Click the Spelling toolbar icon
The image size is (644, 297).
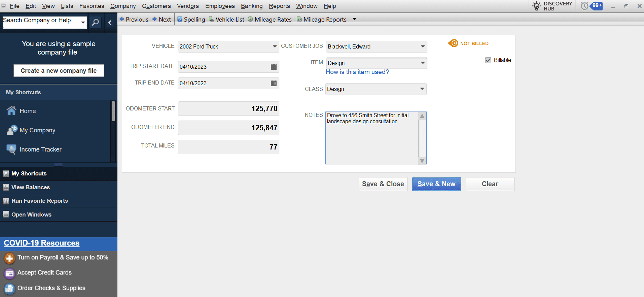pos(180,19)
